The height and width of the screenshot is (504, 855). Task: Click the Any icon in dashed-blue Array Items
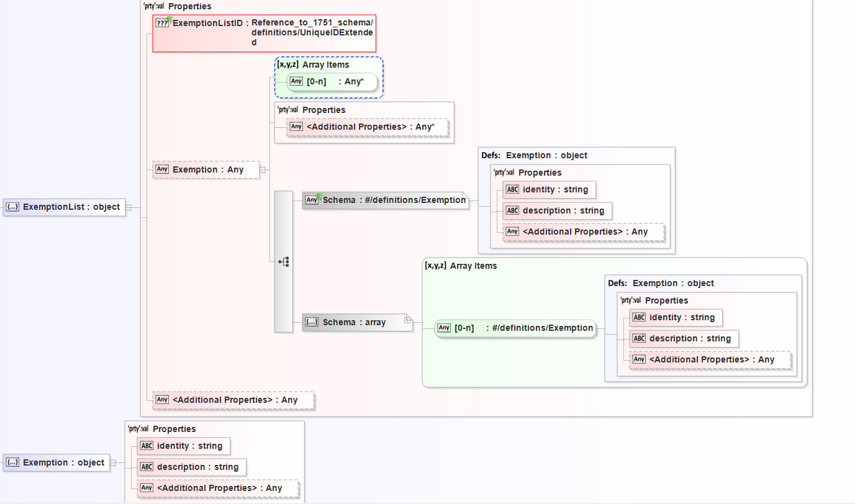point(296,81)
